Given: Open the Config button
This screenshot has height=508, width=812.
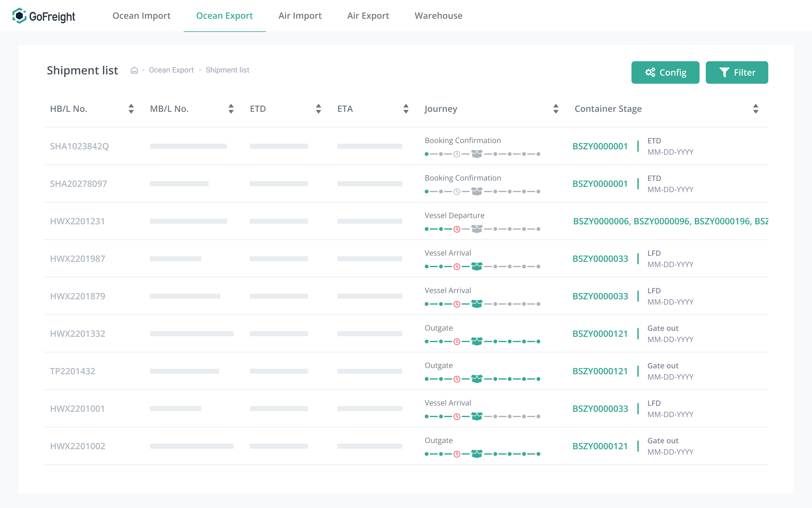Looking at the screenshot, I should [665, 72].
